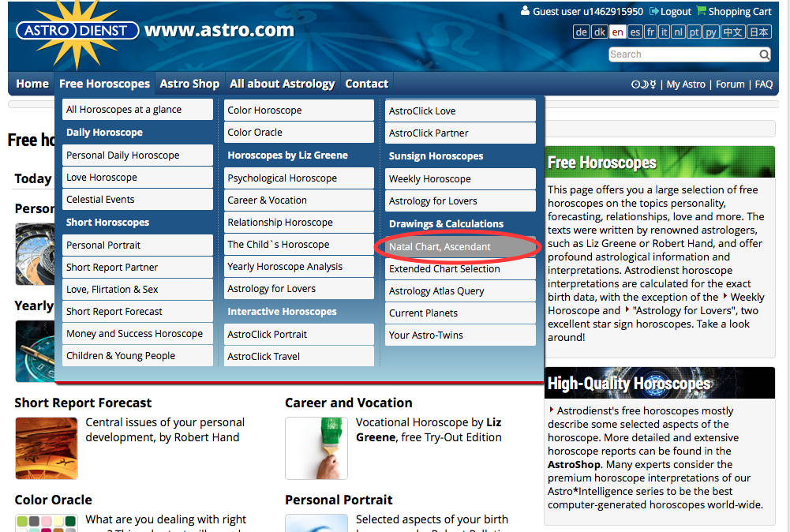Click the search magnifier icon
Viewport: 790px width, 532px height.
[x=764, y=54]
